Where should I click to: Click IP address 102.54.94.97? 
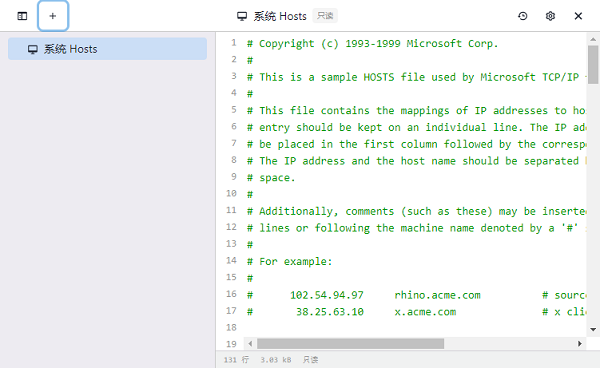click(327, 295)
